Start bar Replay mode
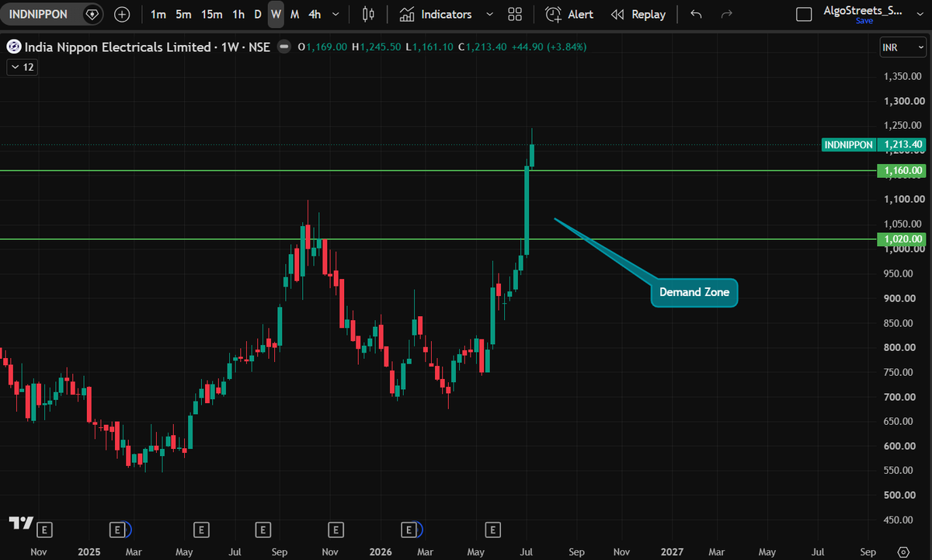The image size is (932, 560). pos(638,14)
